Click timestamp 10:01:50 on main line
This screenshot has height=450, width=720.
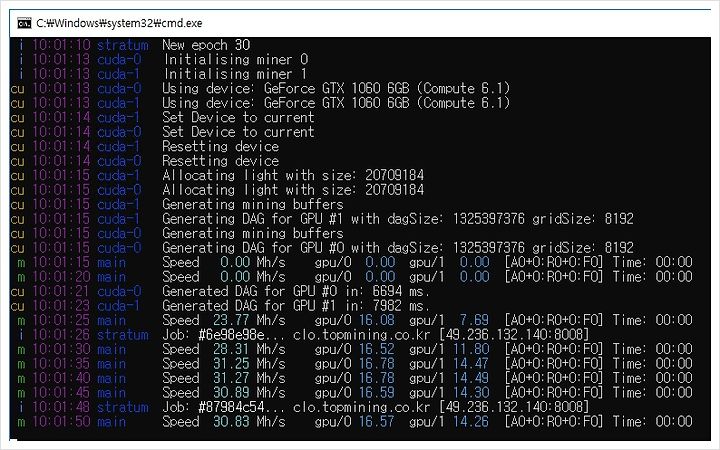(x=62, y=422)
